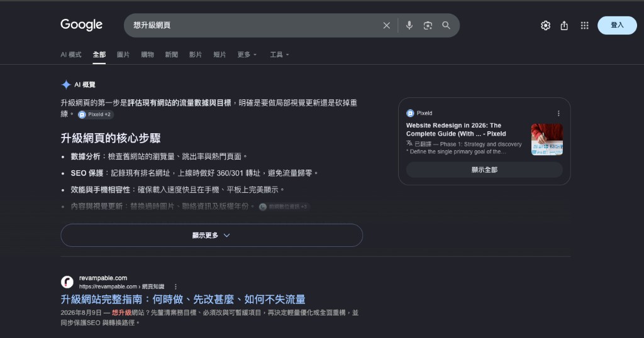
Task: Open quick settings gear icon
Action: (x=545, y=25)
